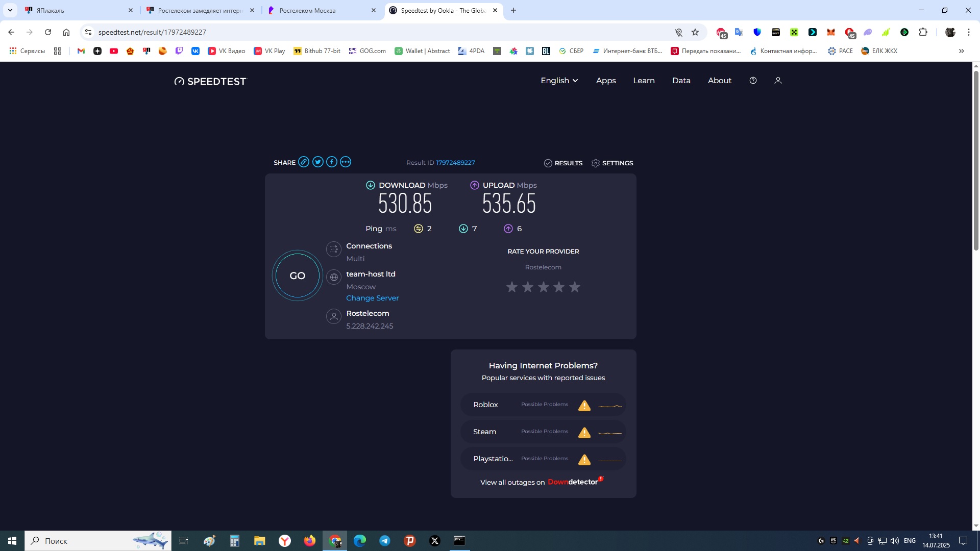
Task: Reload the Speedtest page
Action: (48, 32)
